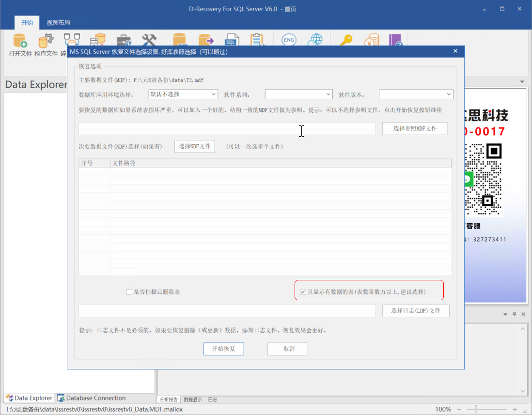Toggle the pin on the bottom output panel
The width and height of the screenshot is (532, 415).
(515, 314)
